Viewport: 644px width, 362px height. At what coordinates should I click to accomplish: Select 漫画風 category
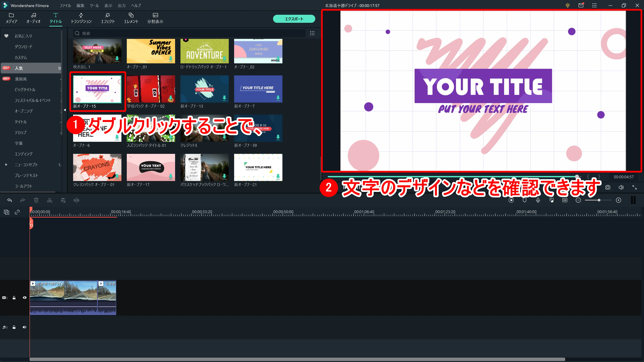tap(21, 79)
